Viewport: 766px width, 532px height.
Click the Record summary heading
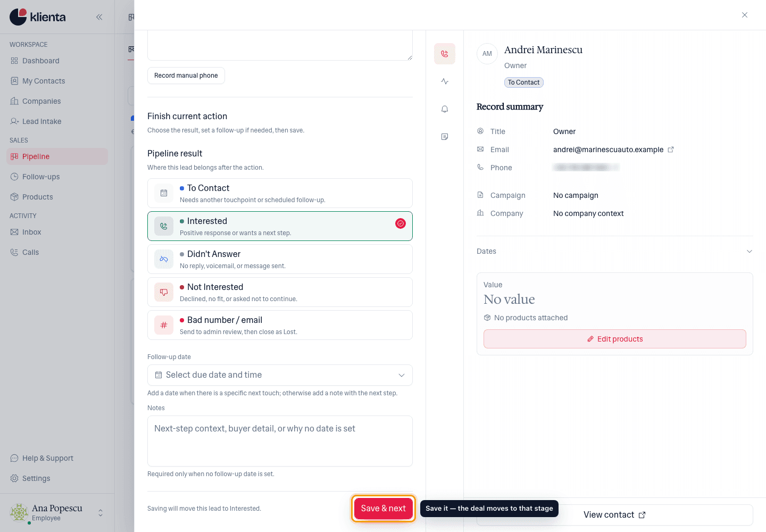510,106
